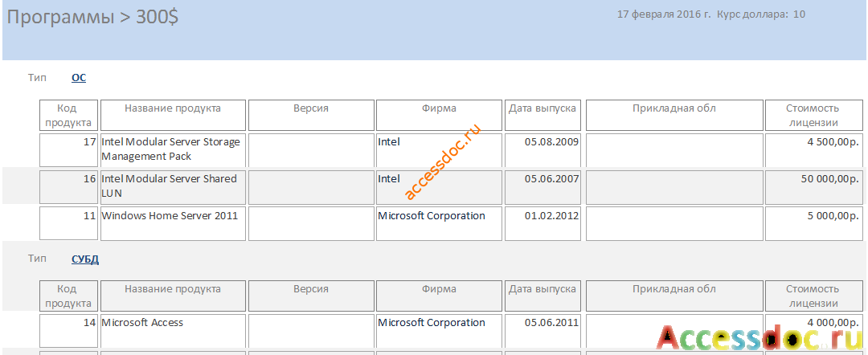Select "Windows Home Server 2011" cell

point(173,224)
